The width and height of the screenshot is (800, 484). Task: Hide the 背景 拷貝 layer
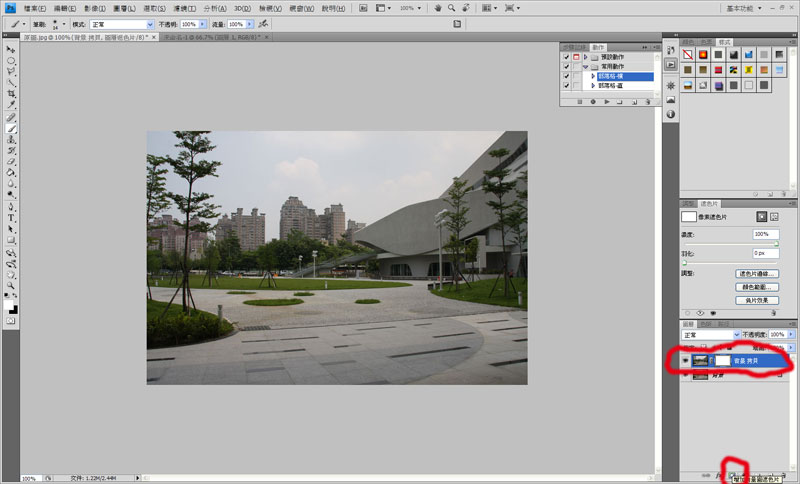point(683,359)
